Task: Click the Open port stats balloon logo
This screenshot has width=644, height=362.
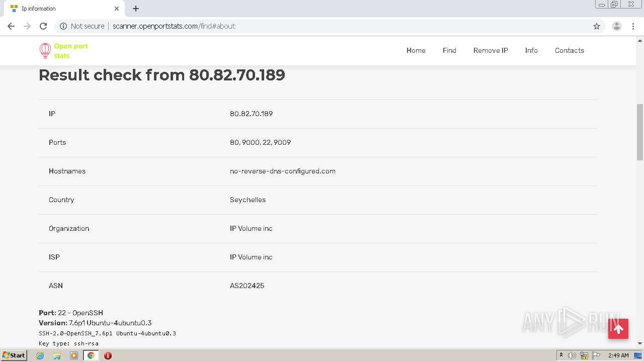Action: click(45, 51)
